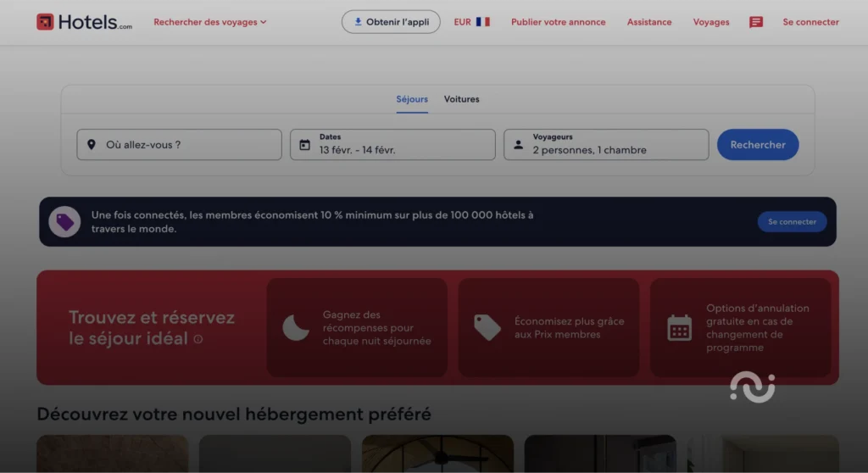
Task: Open the Assistance link
Action: (648, 22)
